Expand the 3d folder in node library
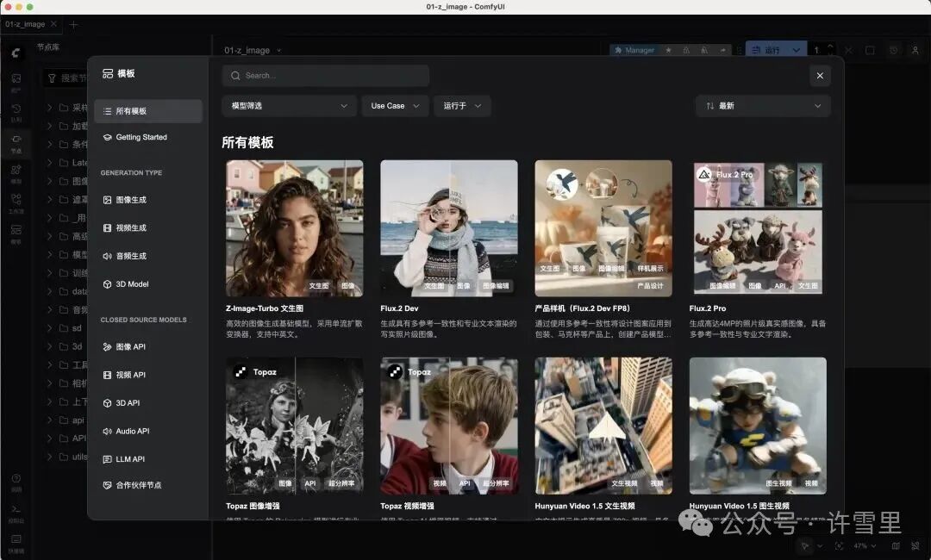Screen dimensions: 931x560 point(50,346)
